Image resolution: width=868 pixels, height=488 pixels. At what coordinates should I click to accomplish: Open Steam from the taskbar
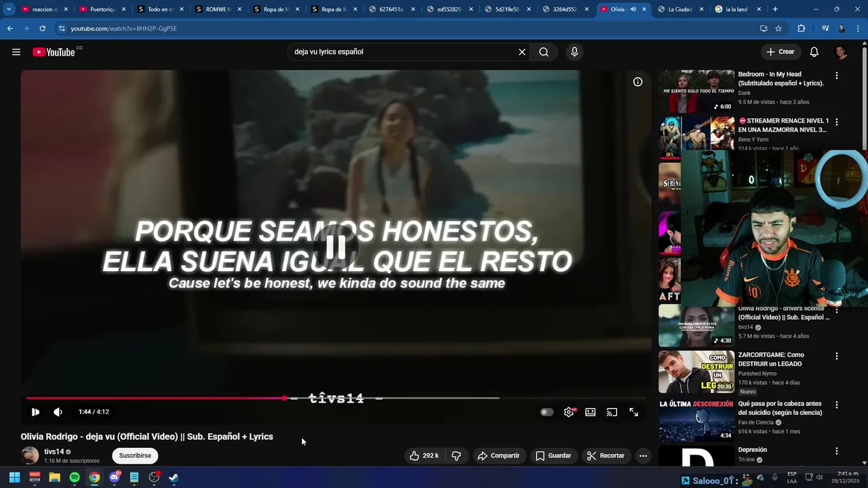[174, 478]
